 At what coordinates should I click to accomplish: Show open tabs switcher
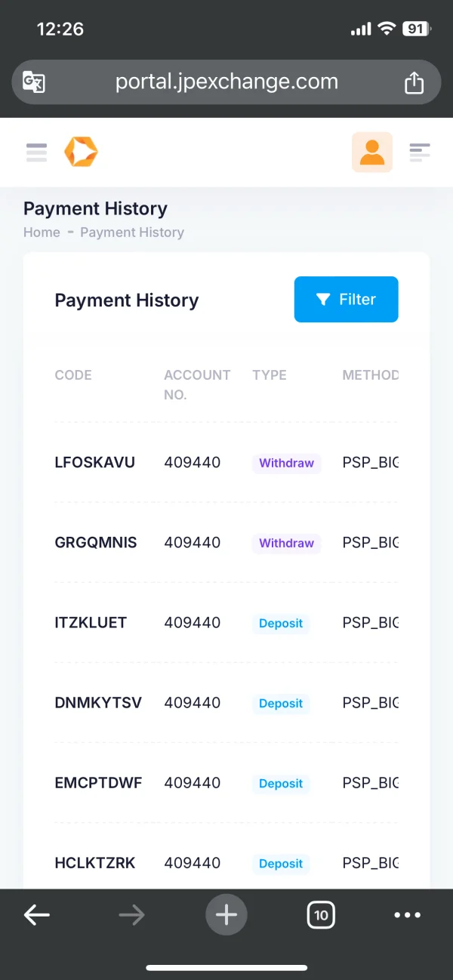pyautogui.click(x=321, y=915)
